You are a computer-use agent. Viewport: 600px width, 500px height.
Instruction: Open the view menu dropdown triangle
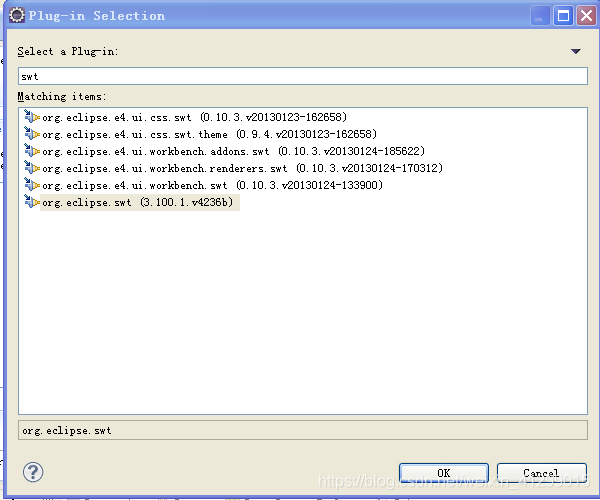coord(576,51)
